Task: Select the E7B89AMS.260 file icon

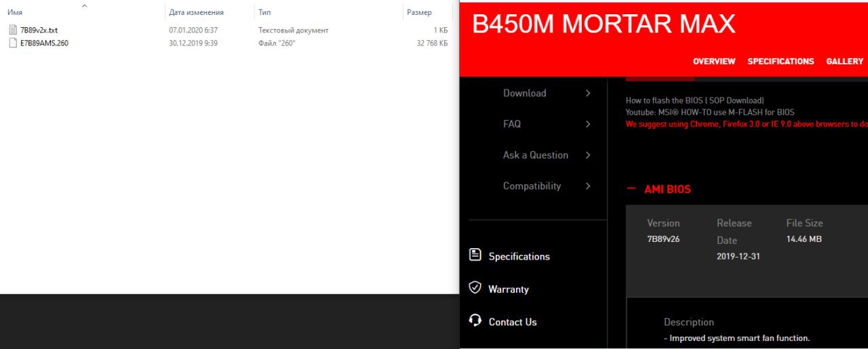Action: [13, 43]
